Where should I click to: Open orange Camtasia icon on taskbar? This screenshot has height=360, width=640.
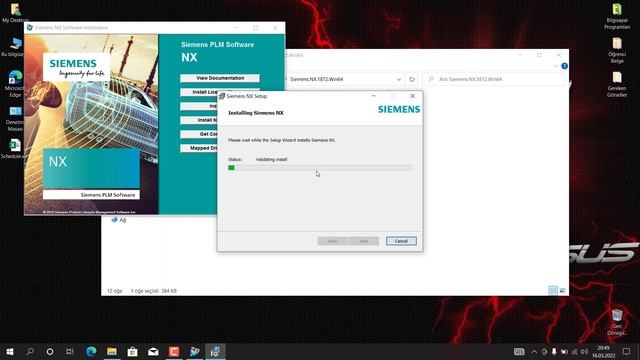pyautogui.click(x=174, y=351)
